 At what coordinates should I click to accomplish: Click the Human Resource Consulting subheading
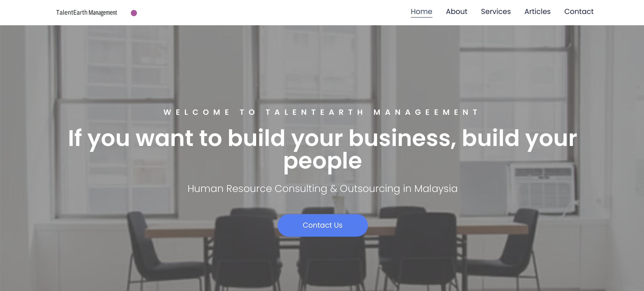[x=322, y=189]
